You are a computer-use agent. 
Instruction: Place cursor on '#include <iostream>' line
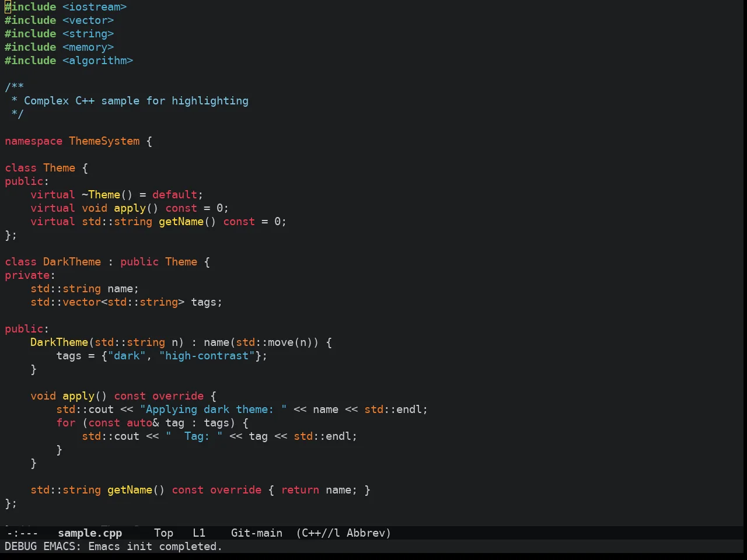(x=66, y=7)
